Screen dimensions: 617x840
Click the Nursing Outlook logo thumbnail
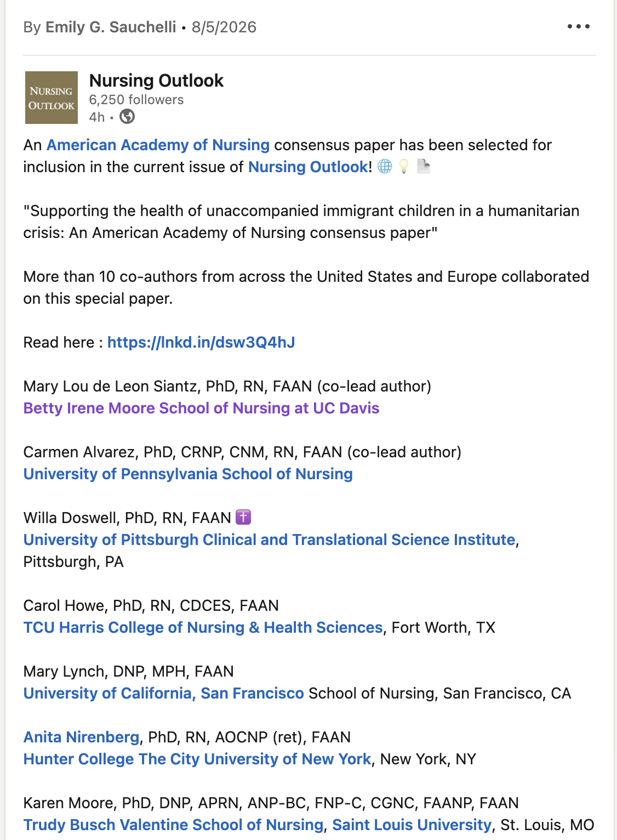pos(52,98)
